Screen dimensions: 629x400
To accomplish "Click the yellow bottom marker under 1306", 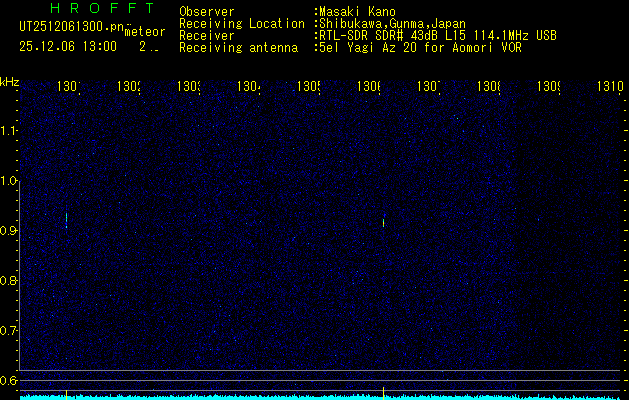I will (383, 392).
